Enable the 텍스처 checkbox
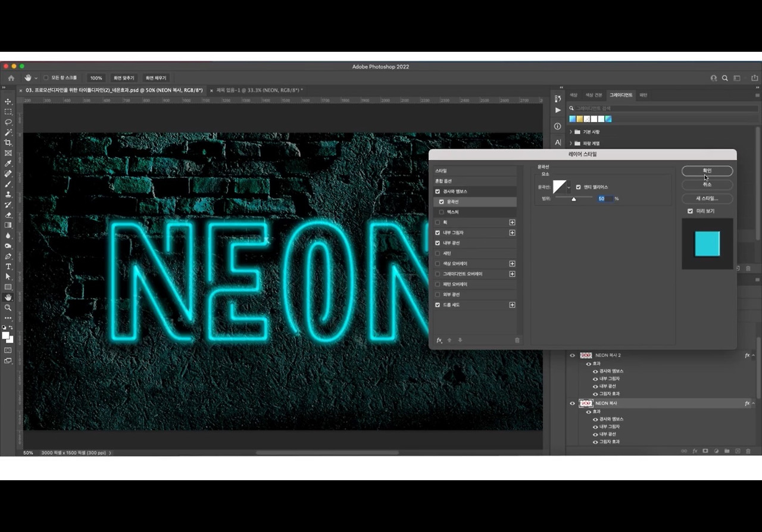The height and width of the screenshot is (532, 762). 441,212
